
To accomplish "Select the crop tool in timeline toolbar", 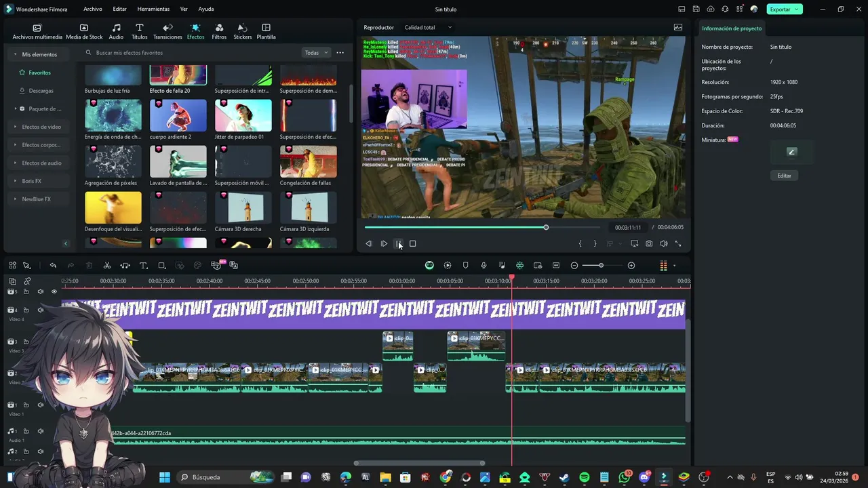I will tap(161, 266).
